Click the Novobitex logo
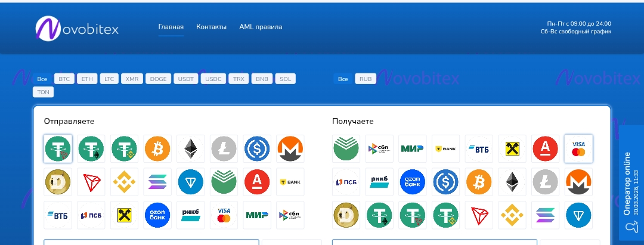Viewport: 644px width, 245px height. [x=77, y=29]
